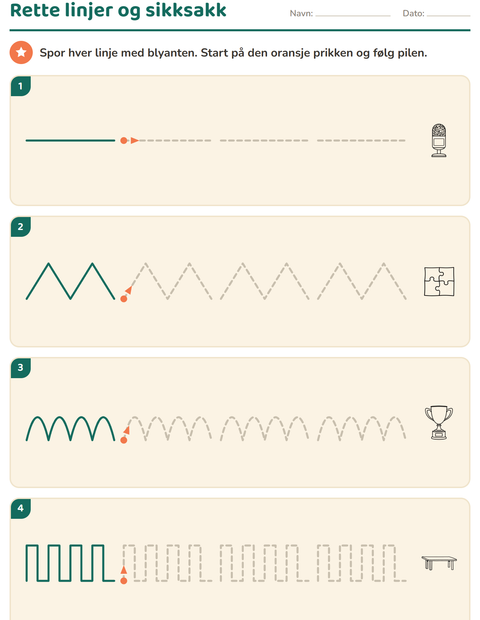Click the orange start dot of the square wave
The height and width of the screenshot is (620, 480).
pos(124,580)
